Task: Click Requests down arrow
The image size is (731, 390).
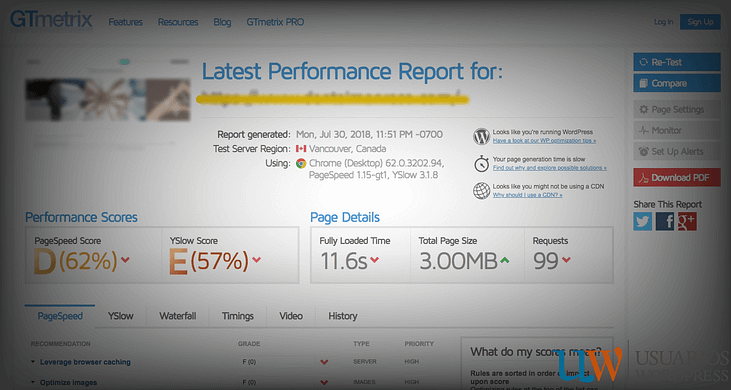Action: click(x=566, y=260)
